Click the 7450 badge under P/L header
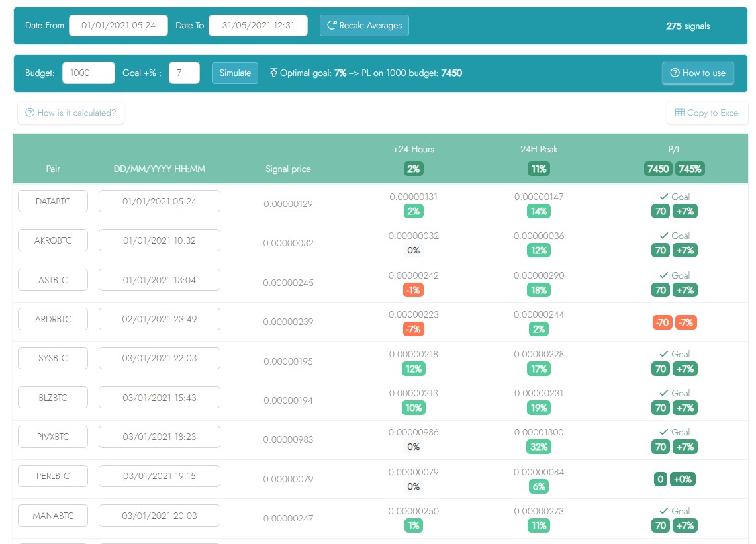 (x=658, y=169)
